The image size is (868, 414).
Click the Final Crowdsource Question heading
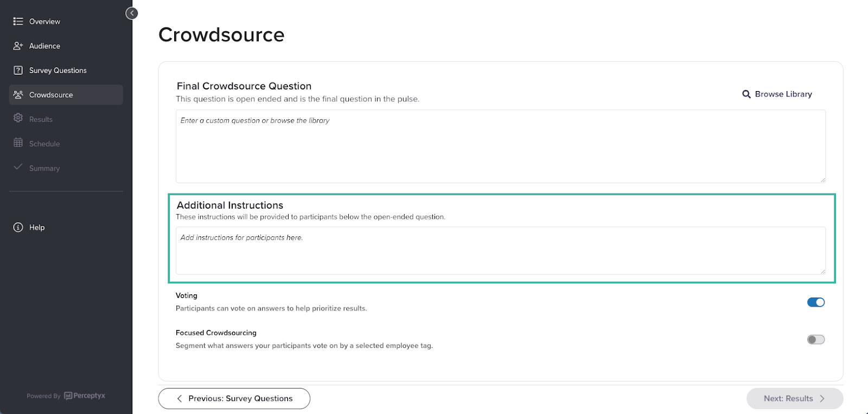click(x=244, y=86)
